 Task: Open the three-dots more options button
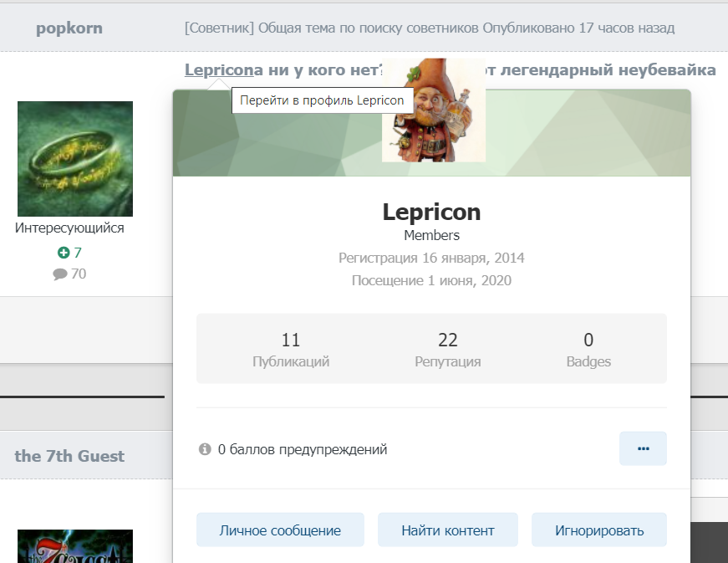(643, 448)
